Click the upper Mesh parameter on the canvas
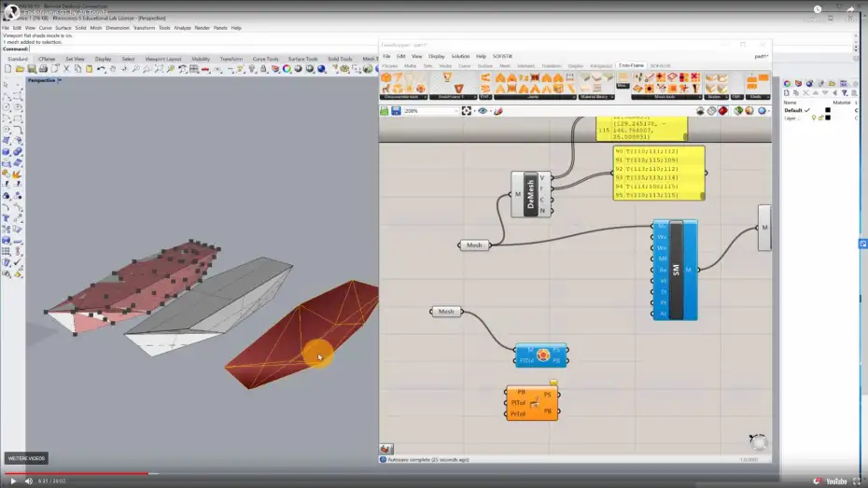This screenshot has width=868, height=488. pyautogui.click(x=474, y=245)
